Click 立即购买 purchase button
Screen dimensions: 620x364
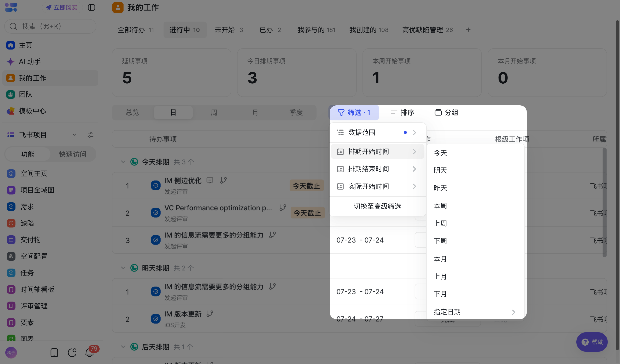(x=62, y=8)
